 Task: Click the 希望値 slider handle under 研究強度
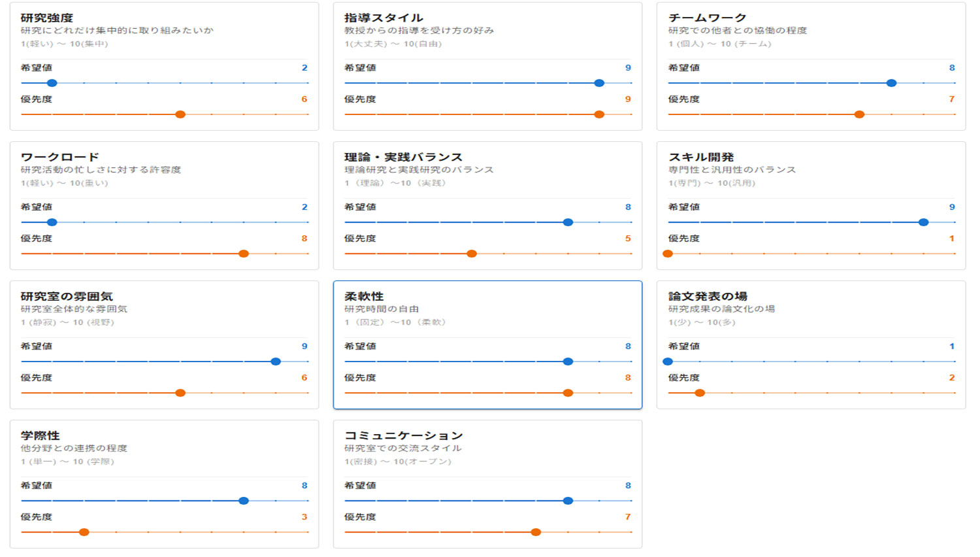click(x=52, y=83)
